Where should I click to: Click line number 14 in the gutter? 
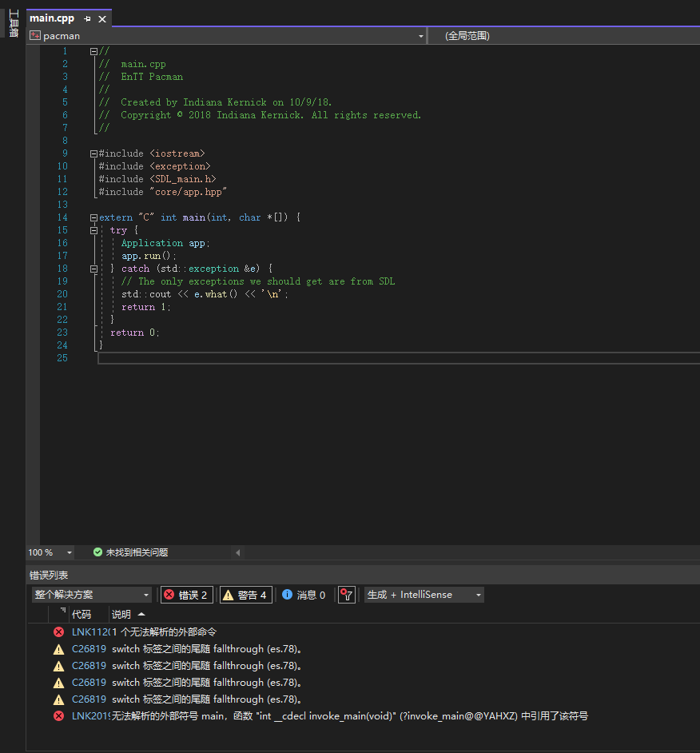(62, 217)
